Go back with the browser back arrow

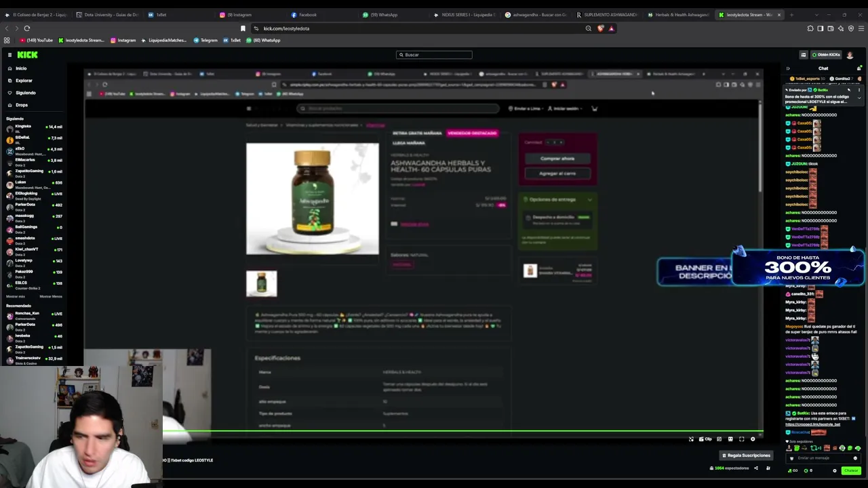[x=7, y=28]
